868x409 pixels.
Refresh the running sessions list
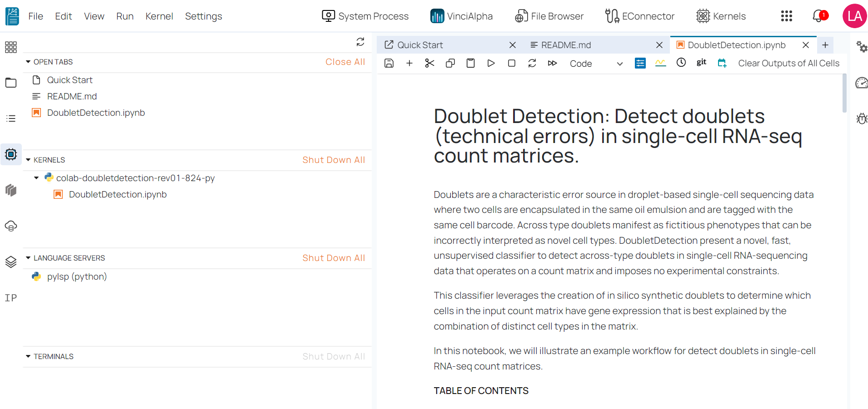click(360, 42)
